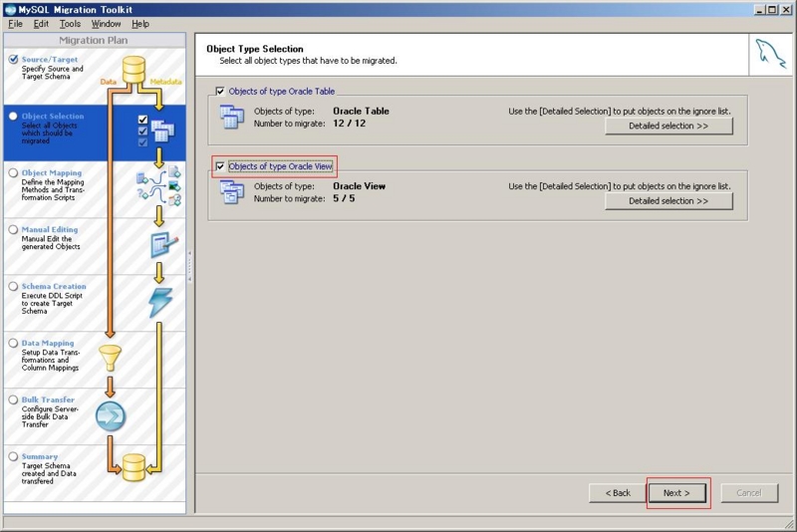The image size is (797, 532).
Task: Click the Schema Creation step title
Action: [54, 287]
